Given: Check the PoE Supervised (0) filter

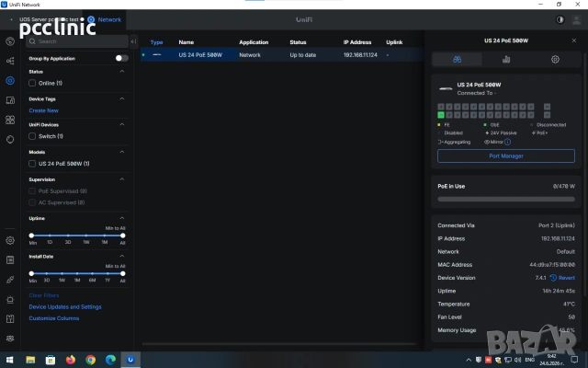Looking at the screenshot, I should click(32, 191).
